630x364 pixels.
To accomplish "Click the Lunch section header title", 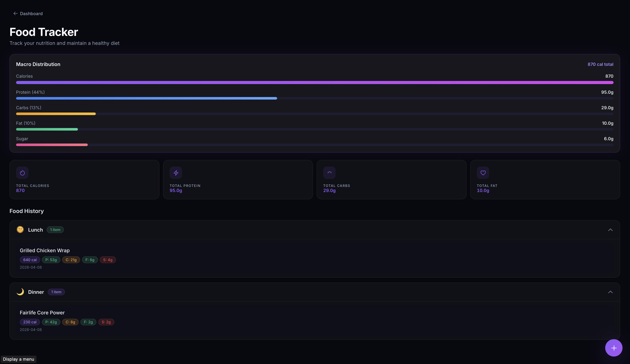I will pos(36,230).
